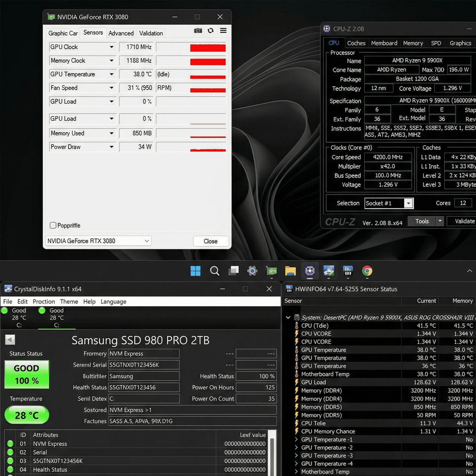Switch to CPU-Z via its taskbar chip icon

coord(310,271)
